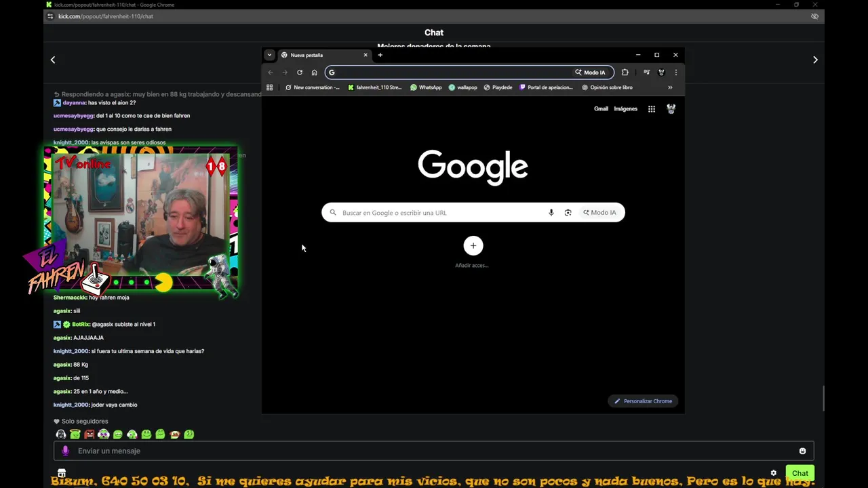Open new tab with plus button
This screenshot has width=868, height=488.
380,55
